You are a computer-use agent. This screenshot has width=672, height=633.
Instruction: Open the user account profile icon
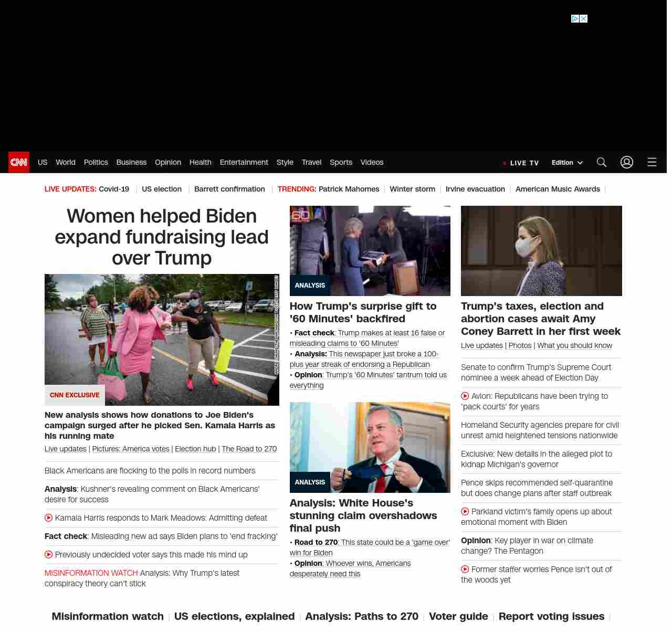click(x=626, y=162)
